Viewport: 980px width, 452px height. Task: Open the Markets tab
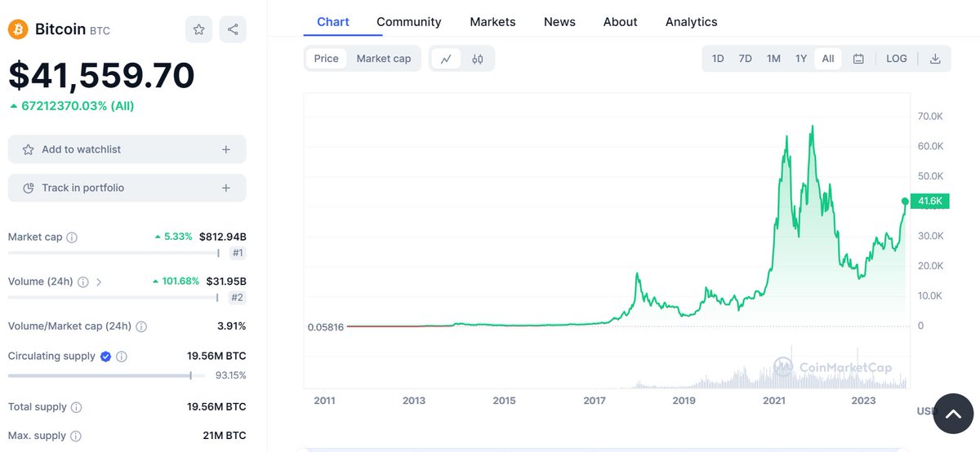[x=493, y=22]
